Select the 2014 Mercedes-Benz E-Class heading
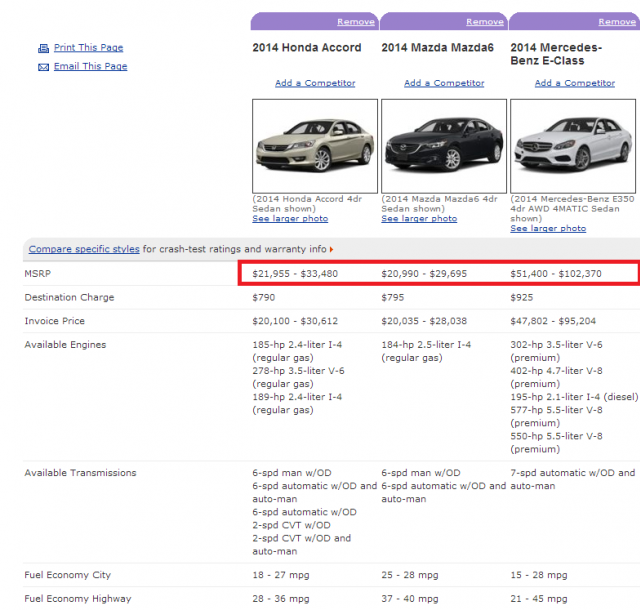This screenshot has height=610, width=640. [x=556, y=54]
